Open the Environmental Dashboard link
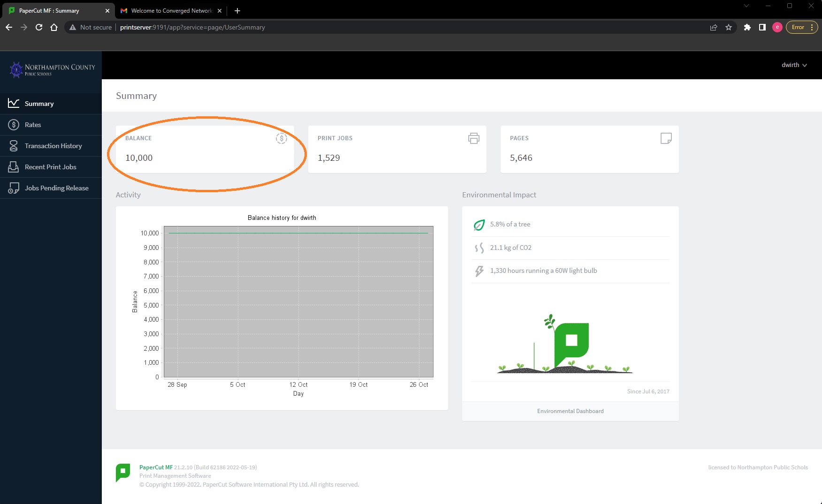Image resolution: width=822 pixels, height=504 pixels. [571, 411]
